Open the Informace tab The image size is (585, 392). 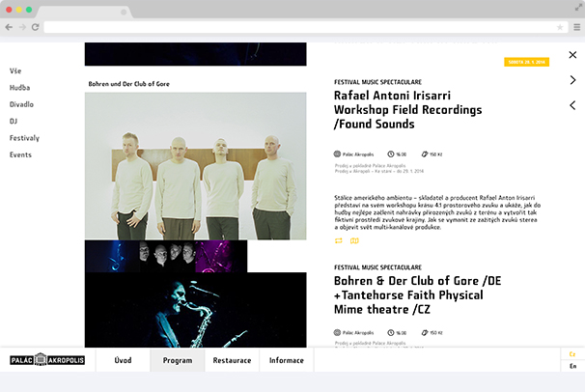286,360
